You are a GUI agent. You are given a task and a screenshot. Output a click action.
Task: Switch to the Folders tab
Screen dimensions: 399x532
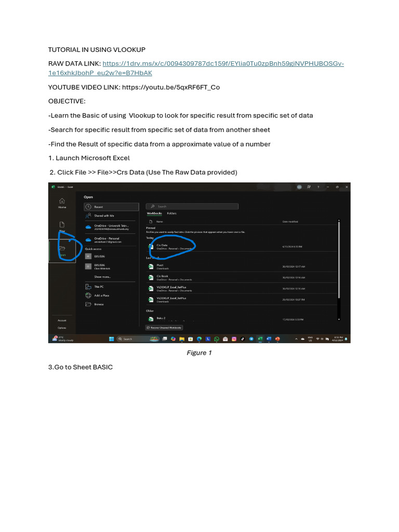point(171,214)
